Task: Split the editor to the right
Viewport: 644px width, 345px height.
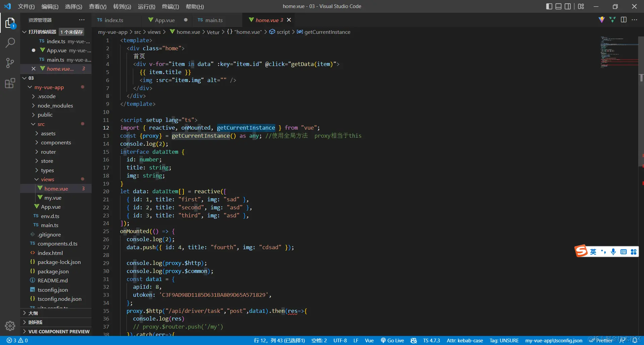Action: coord(624,20)
